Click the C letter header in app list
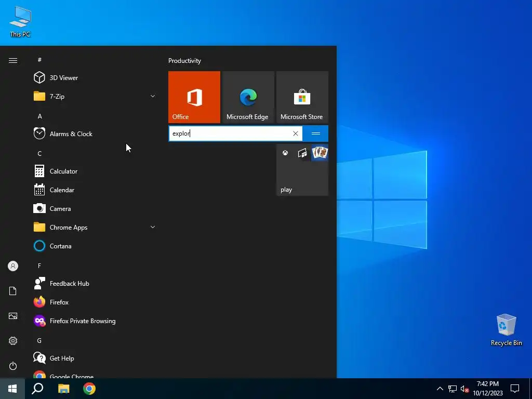The image size is (532, 399). point(39,153)
